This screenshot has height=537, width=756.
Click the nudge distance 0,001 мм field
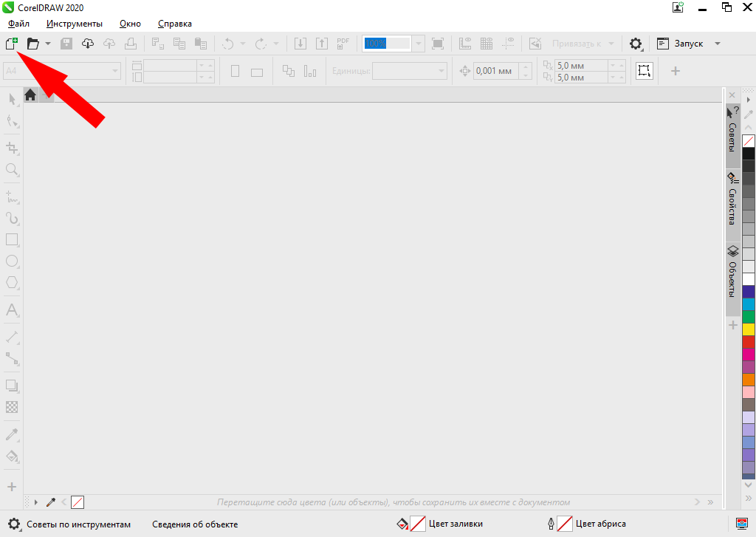495,71
